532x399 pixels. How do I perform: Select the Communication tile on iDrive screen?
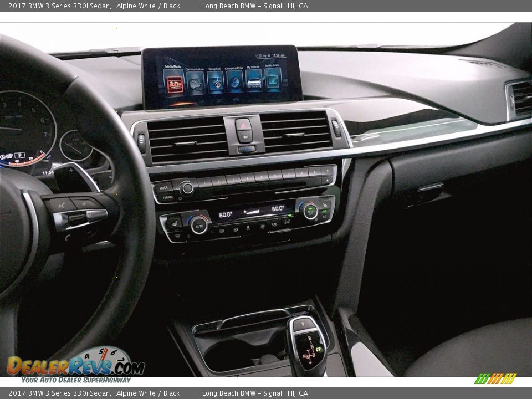195,83
